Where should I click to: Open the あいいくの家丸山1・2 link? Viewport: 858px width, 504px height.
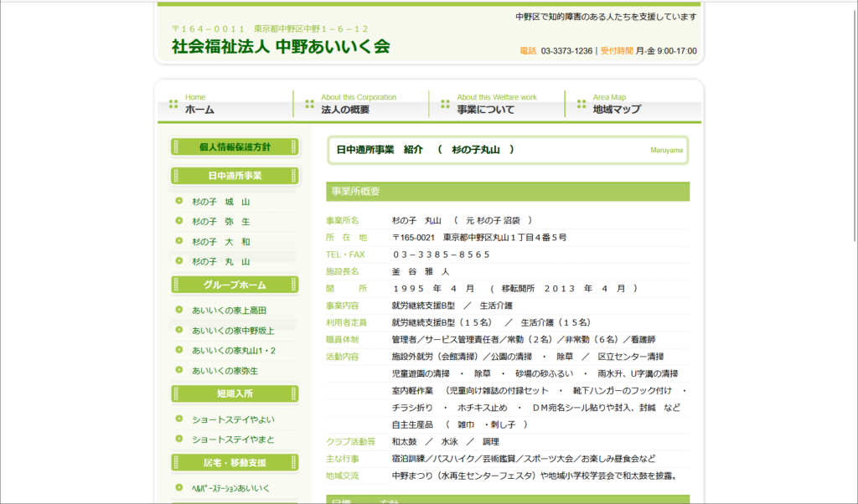click(234, 351)
